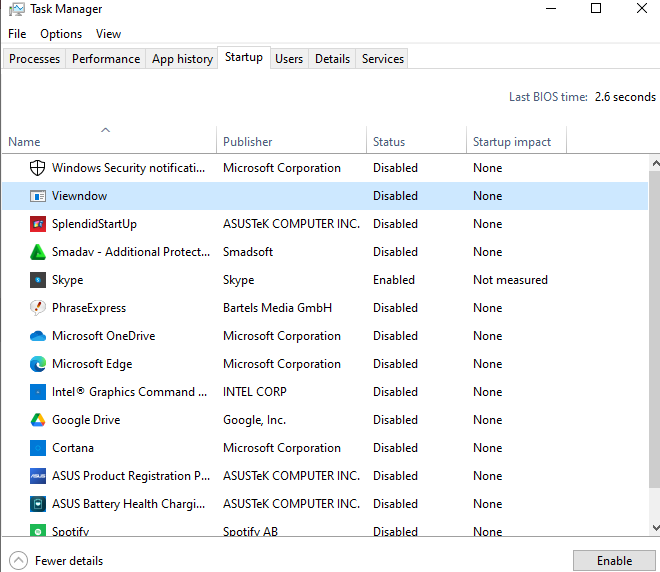Select the SplendidStartUp entry name

(x=94, y=224)
